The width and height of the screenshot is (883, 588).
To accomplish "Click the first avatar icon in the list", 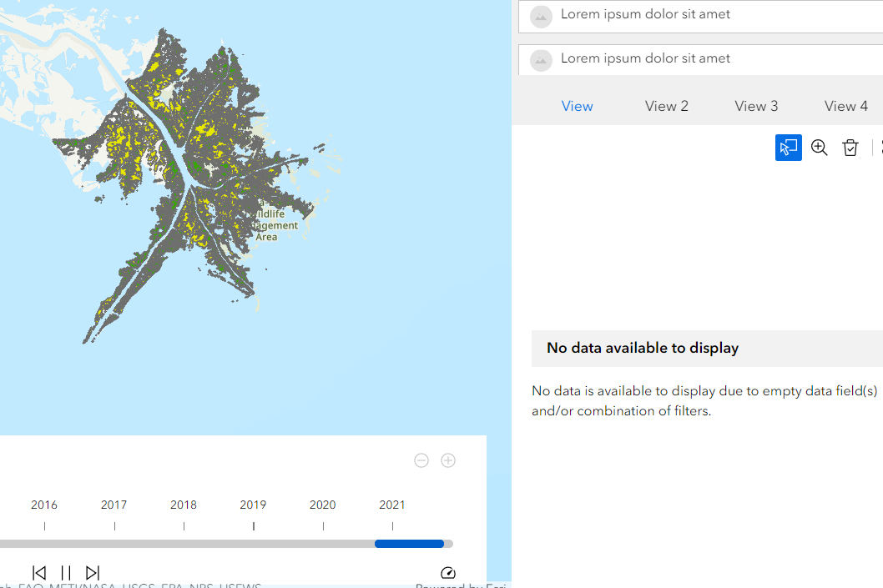I will pyautogui.click(x=541, y=16).
